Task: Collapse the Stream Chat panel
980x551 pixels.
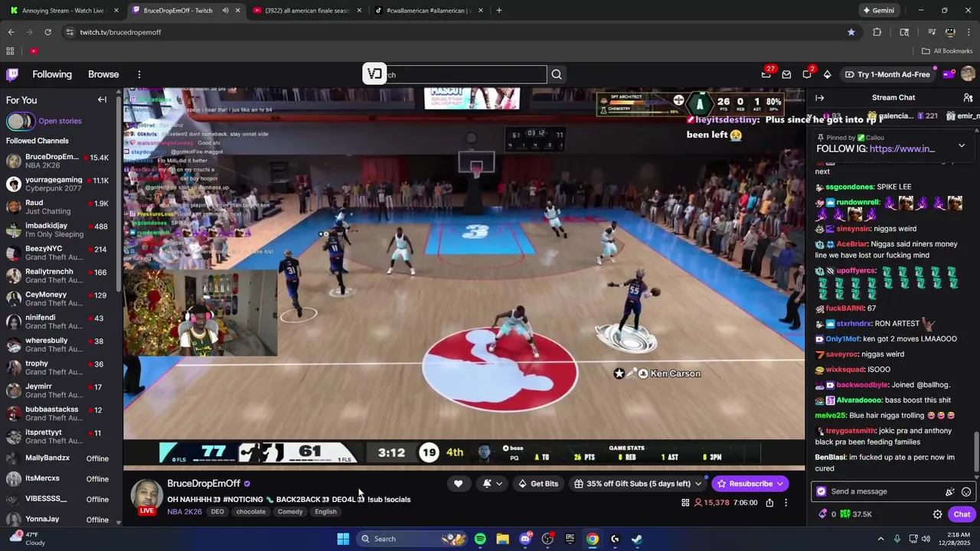Action: [819, 98]
